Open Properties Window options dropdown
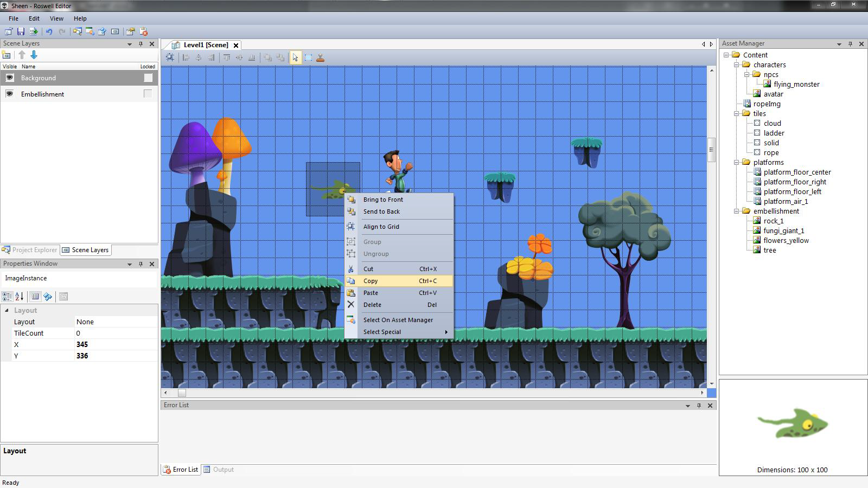The image size is (868, 488). tap(129, 264)
